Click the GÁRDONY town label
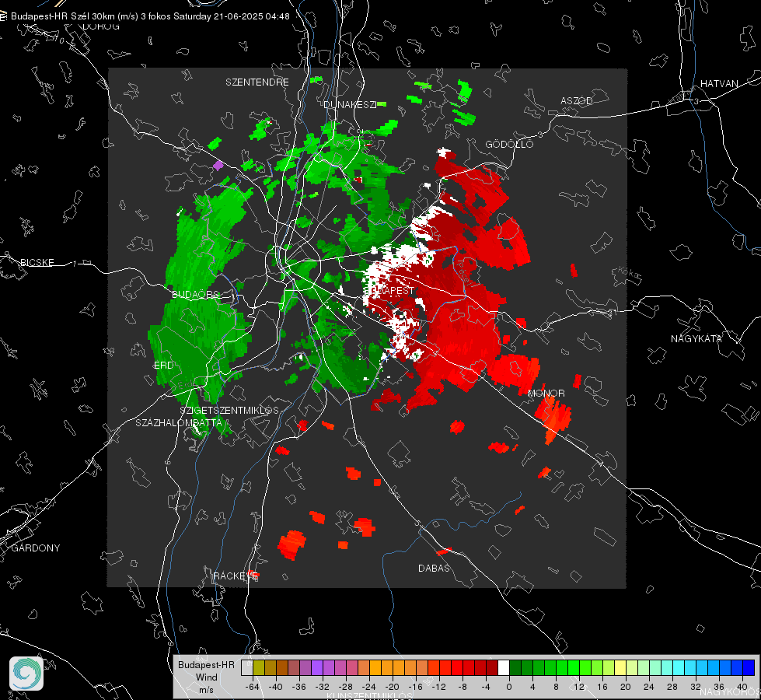The image size is (761, 700). (36, 548)
